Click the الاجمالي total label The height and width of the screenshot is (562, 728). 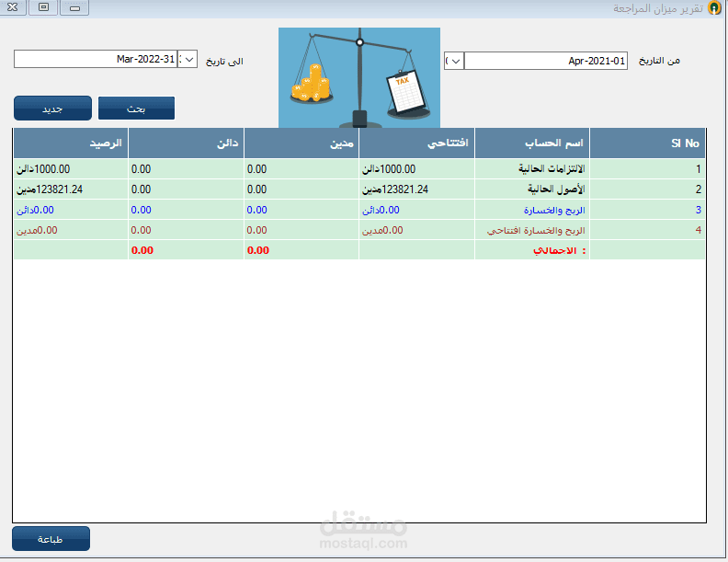pyautogui.click(x=560, y=250)
